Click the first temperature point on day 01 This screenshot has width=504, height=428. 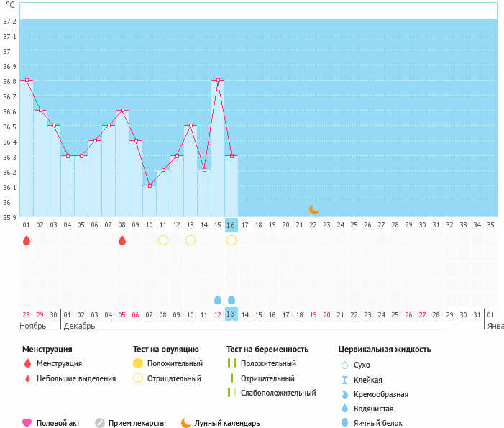pyautogui.click(x=27, y=80)
